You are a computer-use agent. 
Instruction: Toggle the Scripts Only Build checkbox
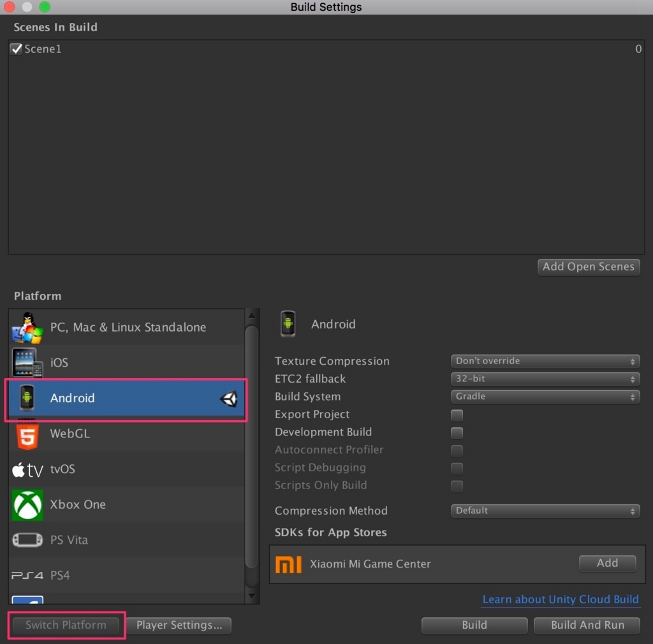[457, 486]
